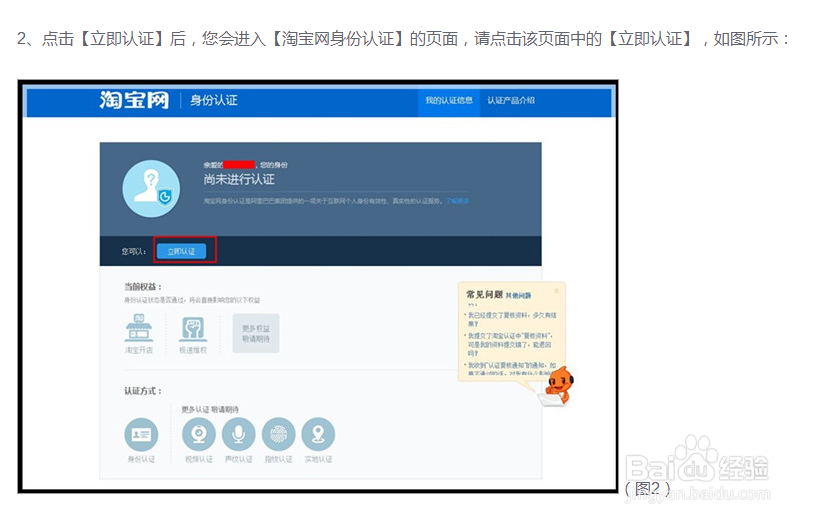The width and height of the screenshot is (815, 522).
Task: Open the 其他问题 link in the FAQ popup
Action: tap(519, 295)
